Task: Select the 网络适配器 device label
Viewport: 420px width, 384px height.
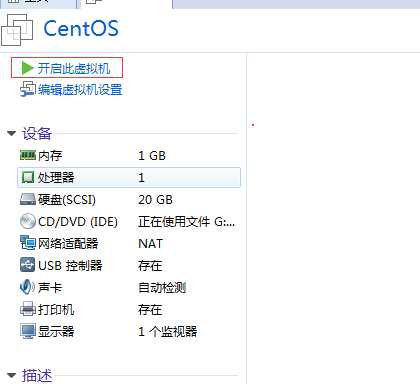Action: [x=68, y=243]
